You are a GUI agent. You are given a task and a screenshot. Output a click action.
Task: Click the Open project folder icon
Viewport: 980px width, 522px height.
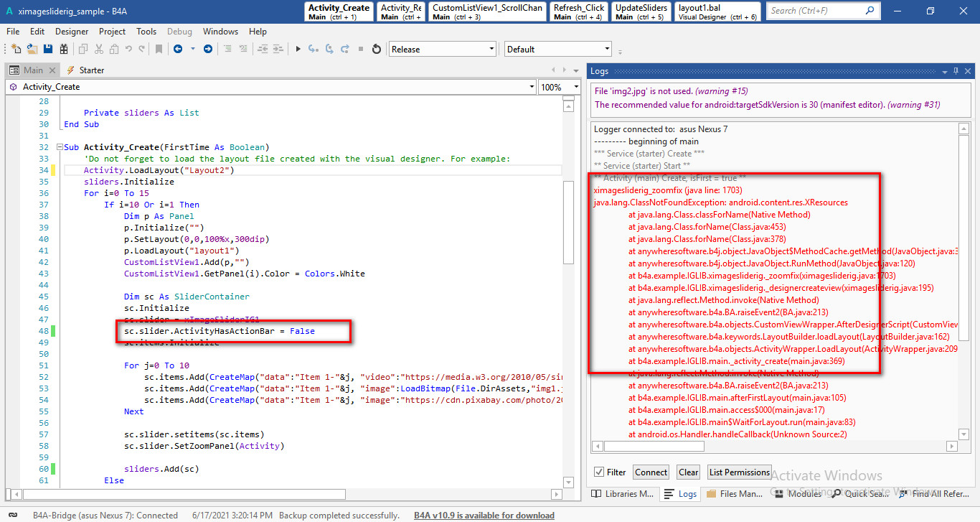(32, 49)
